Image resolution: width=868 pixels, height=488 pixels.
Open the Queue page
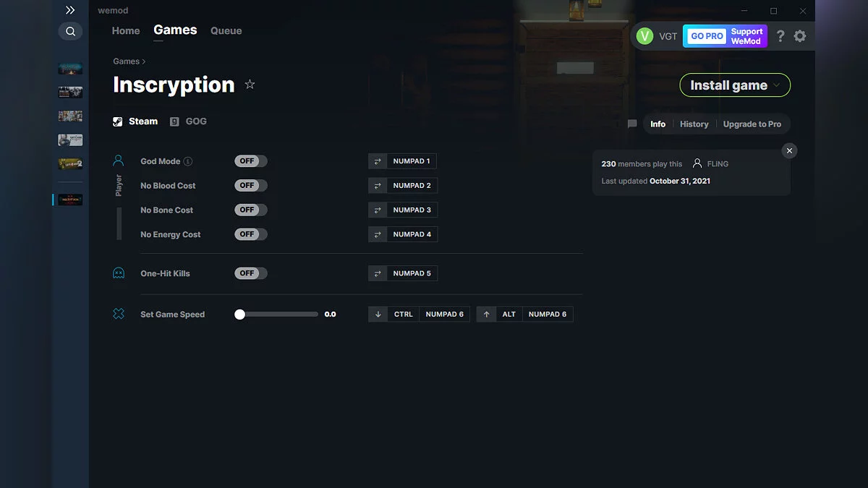(226, 30)
